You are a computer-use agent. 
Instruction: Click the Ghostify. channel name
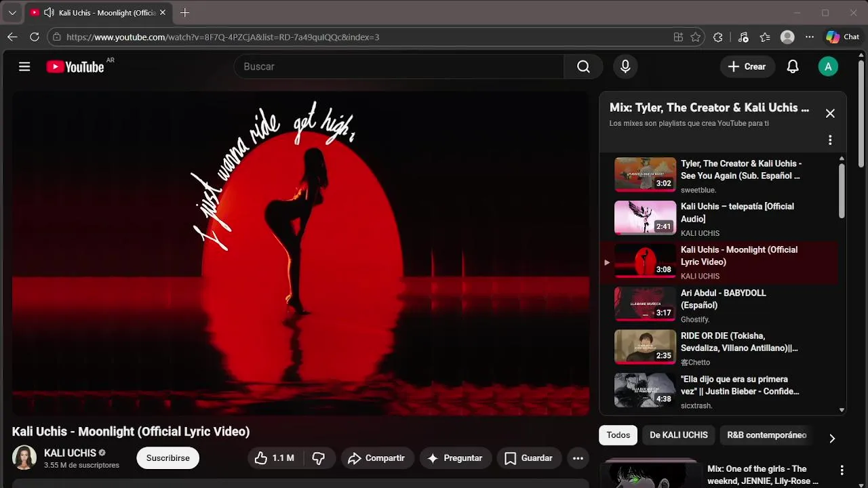(x=695, y=319)
